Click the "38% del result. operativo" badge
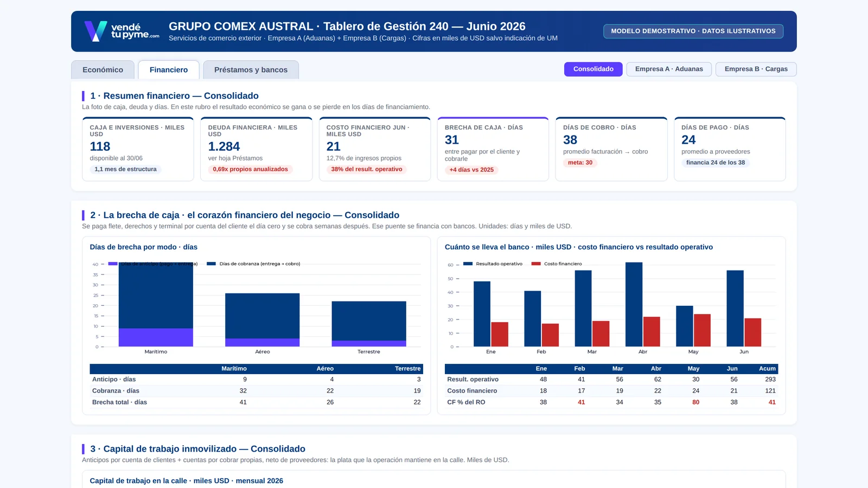 pyautogui.click(x=367, y=169)
